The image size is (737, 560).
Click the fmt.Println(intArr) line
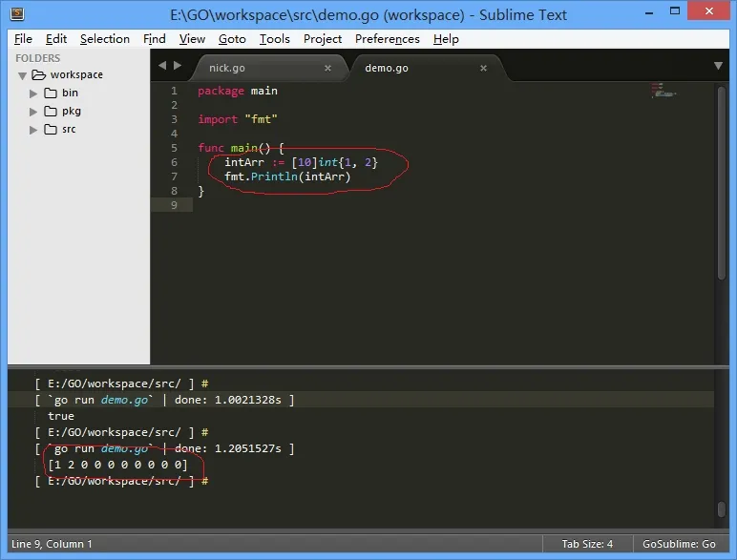tap(287, 176)
